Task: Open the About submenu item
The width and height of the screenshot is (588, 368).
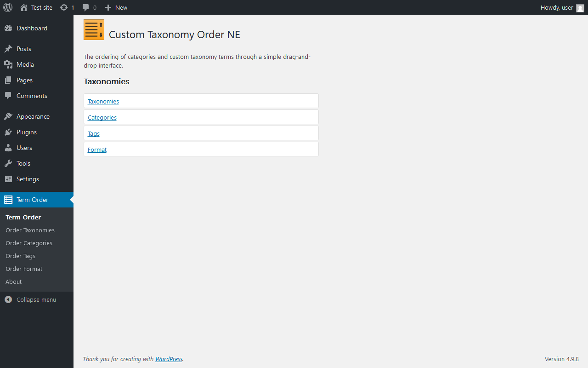Action: point(13,282)
